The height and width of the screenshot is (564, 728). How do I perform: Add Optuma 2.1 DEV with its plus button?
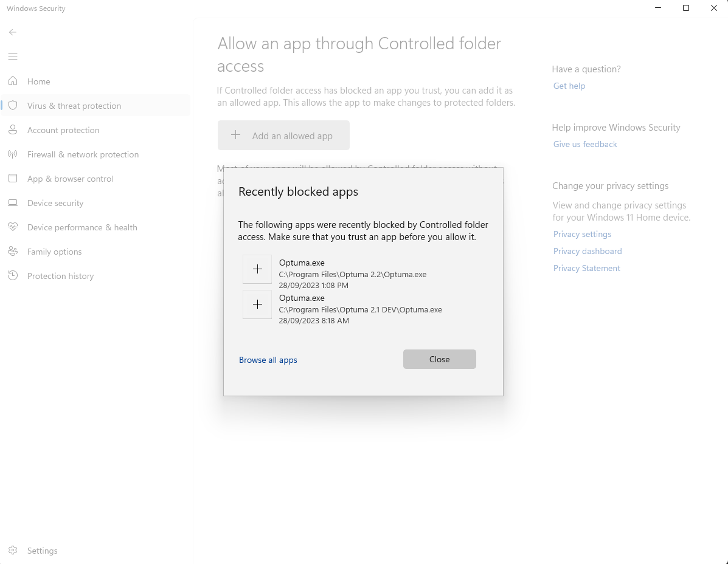pyautogui.click(x=257, y=304)
